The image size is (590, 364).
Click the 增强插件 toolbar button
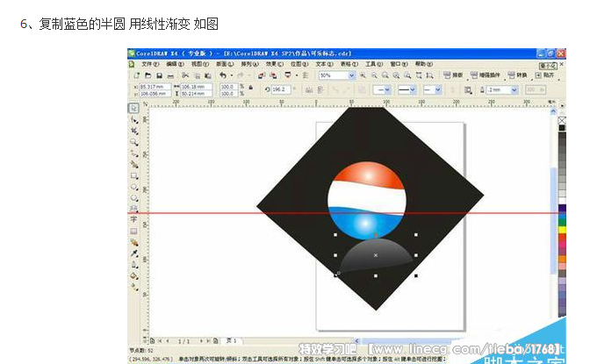pyautogui.click(x=486, y=75)
